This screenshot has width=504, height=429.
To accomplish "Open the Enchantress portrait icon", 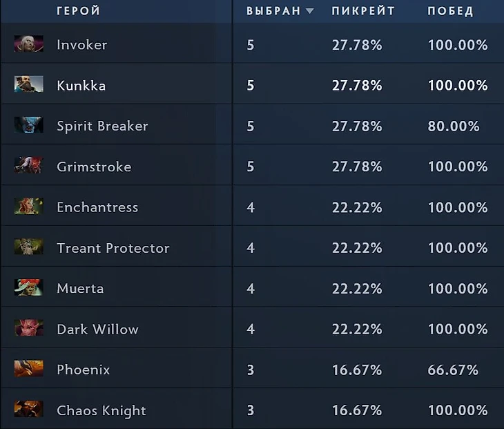I will coord(28,207).
